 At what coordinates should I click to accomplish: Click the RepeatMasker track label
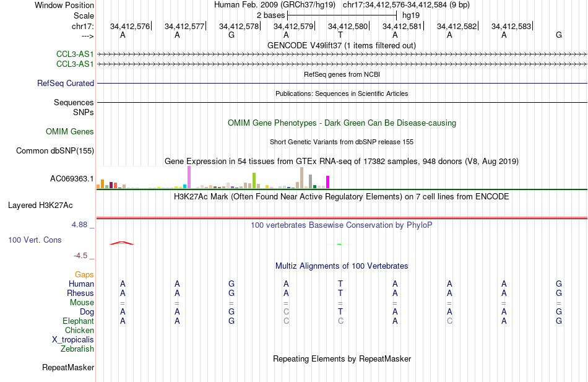pos(68,367)
